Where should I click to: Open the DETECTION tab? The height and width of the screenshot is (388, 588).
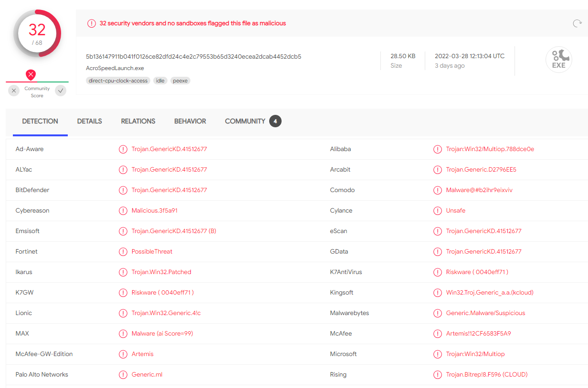40,121
